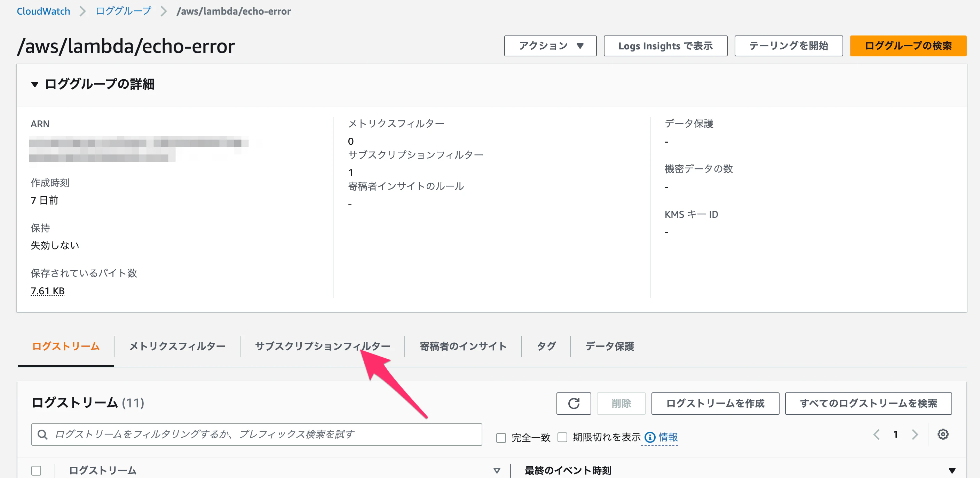980x478 pixels.
Task: Click テーリングを開始 button
Action: pyautogui.click(x=788, y=46)
